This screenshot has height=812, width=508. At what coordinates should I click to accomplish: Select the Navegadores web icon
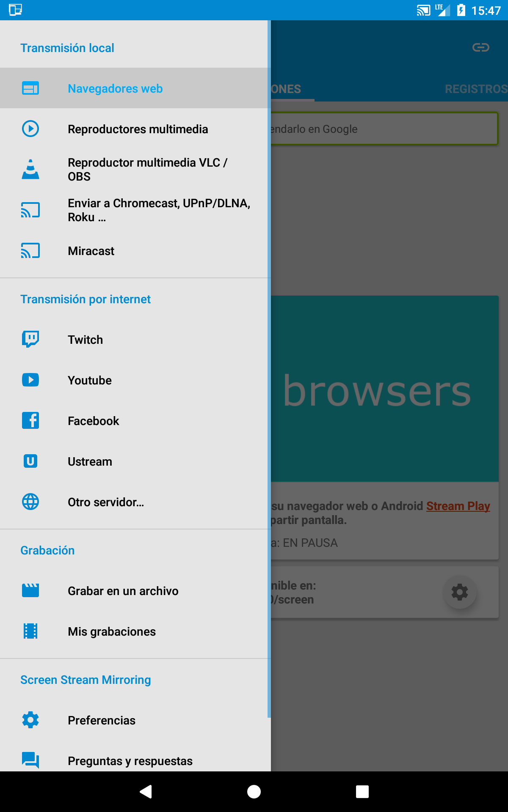tap(30, 88)
